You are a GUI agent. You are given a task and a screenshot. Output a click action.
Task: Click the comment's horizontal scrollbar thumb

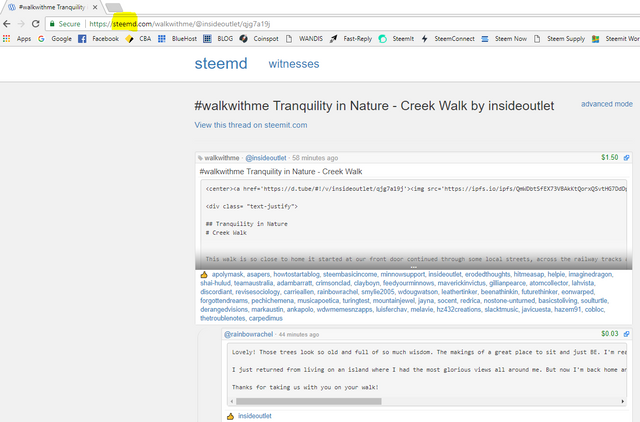(x=309, y=401)
